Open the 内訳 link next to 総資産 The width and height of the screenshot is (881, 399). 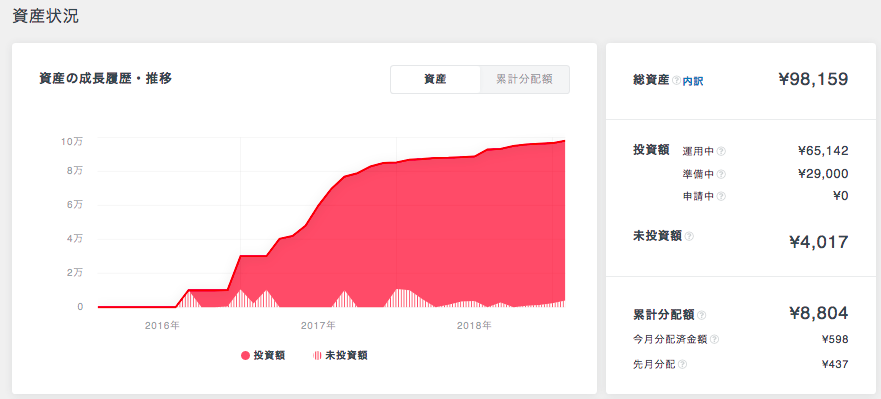point(693,81)
